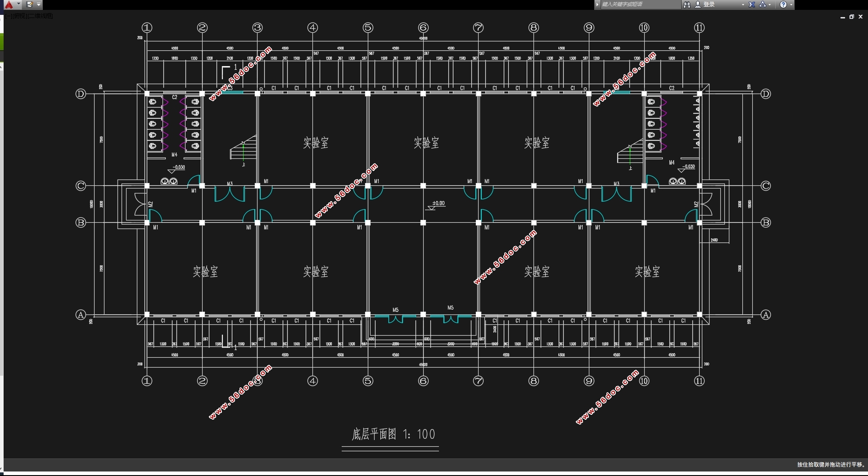This screenshot has height=476, width=868.
Task: Open the AutoCAD application menu (red A)
Action: [x=9, y=4]
